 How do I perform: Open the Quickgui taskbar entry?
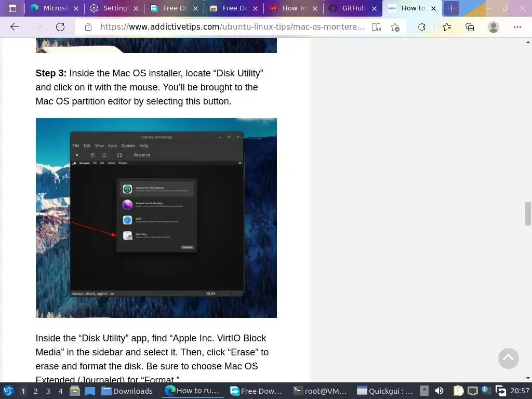(x=385, y=391)
